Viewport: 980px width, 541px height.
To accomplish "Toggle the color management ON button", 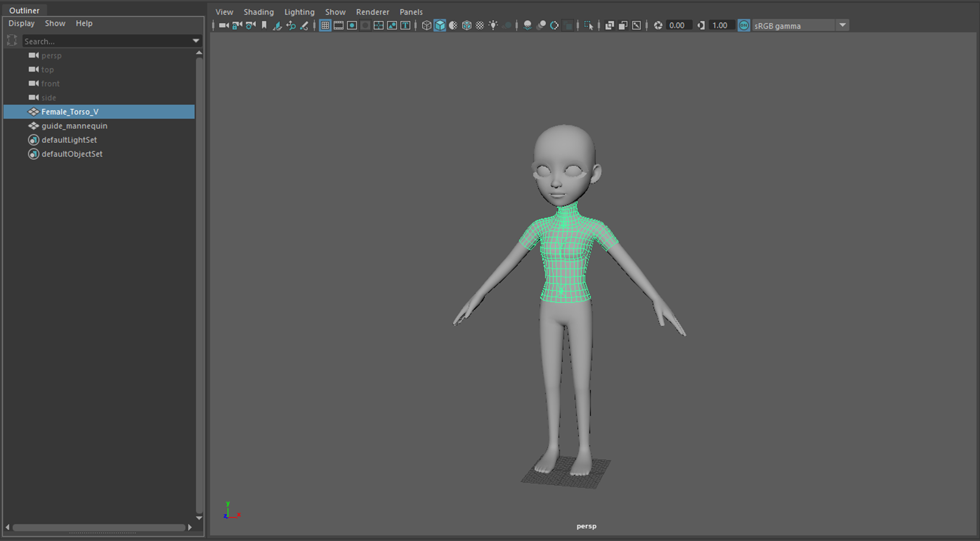I will click(x=744, y=25).
